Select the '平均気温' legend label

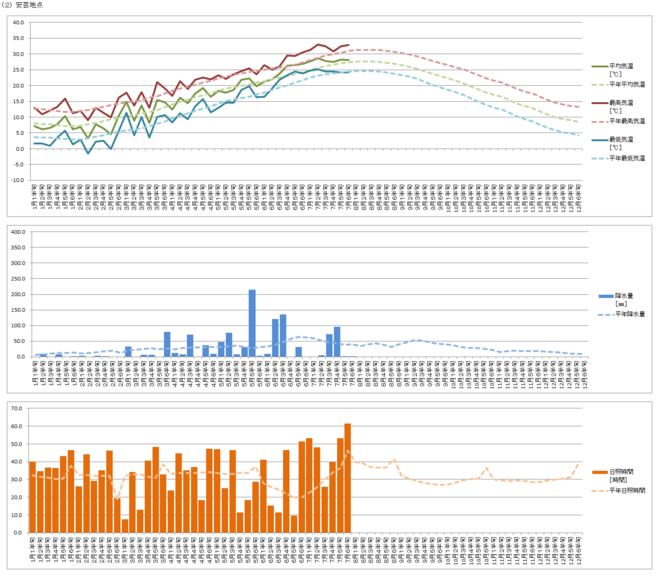pos(621,66)
